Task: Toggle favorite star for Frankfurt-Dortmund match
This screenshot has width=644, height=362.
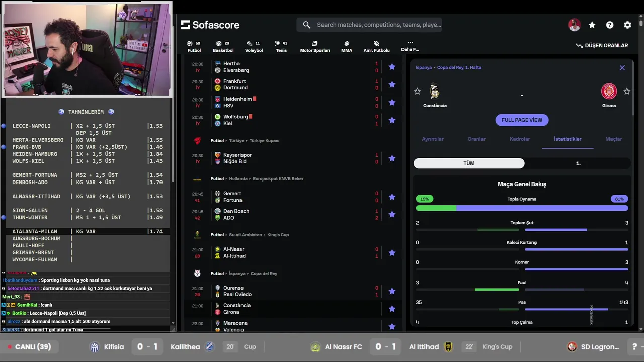Action: click(392, 84)
